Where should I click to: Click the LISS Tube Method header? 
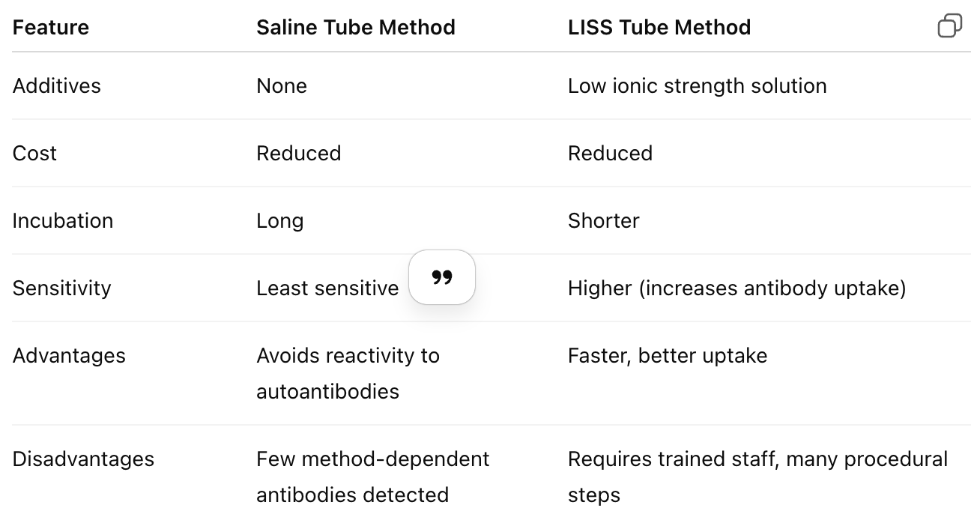659,28
